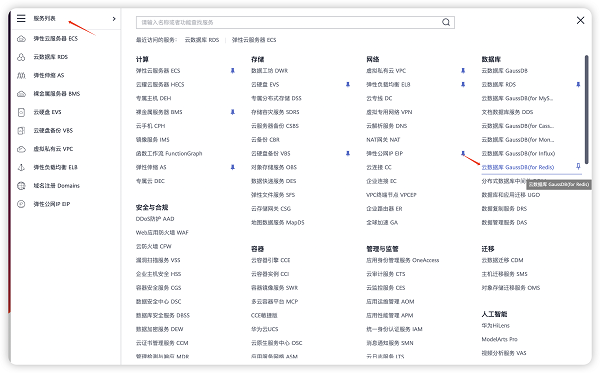Click the BMS bare metal icon in sidebar
This screenshot has width=600, height=373.
[21, 94]
